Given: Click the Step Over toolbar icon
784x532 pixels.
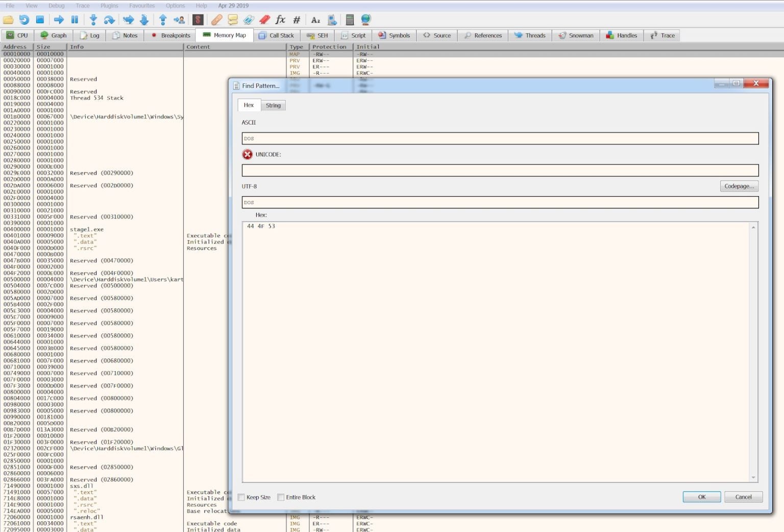Looking at the screenshot, I should point(109,20).
